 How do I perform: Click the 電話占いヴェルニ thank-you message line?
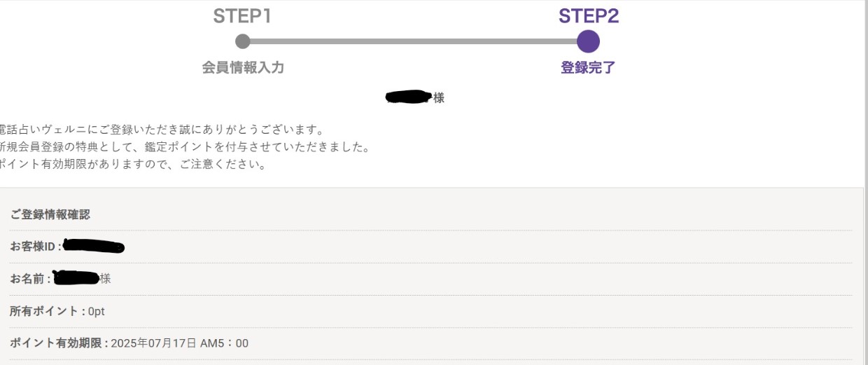click(x=162, y=130)
